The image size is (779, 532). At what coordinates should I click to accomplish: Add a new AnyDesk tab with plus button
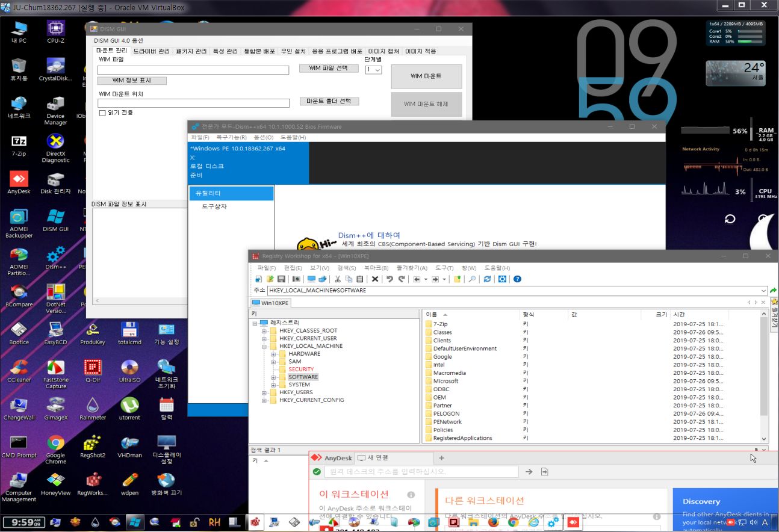point(442,458)
